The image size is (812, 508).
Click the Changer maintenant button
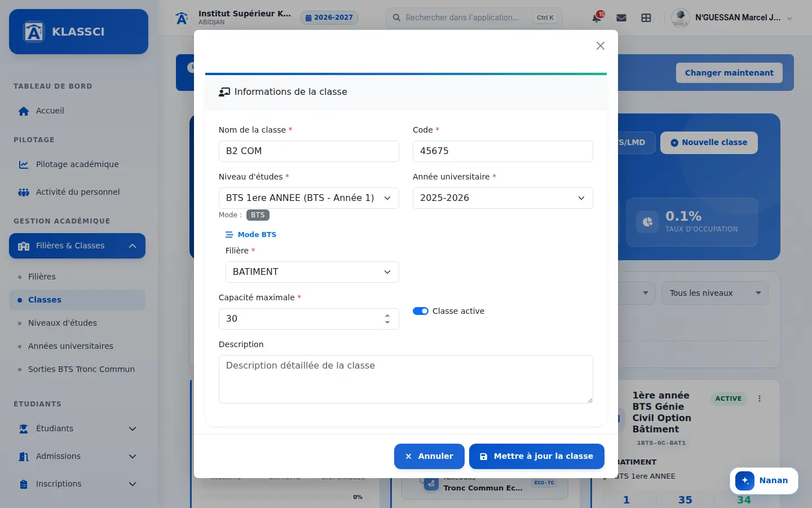point(729,73)
